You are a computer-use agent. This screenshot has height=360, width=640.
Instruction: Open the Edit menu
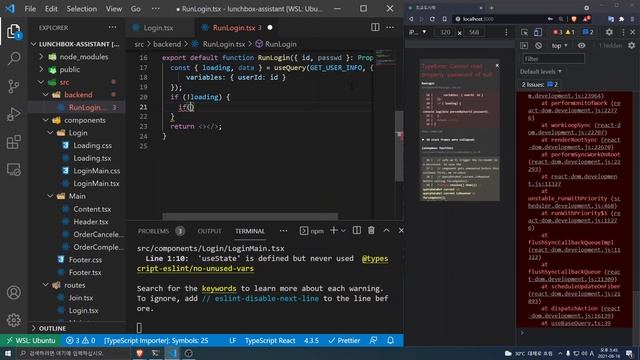51,9
